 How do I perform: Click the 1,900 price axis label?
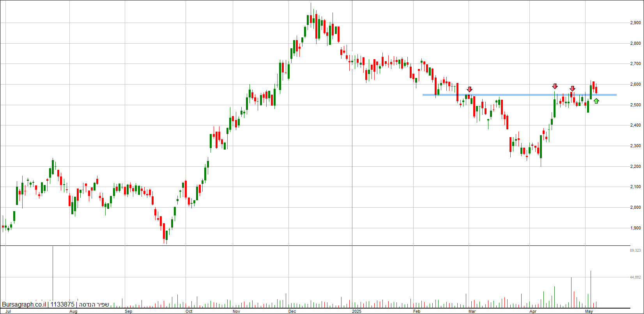pyautogui.click(x=635, y=228)
